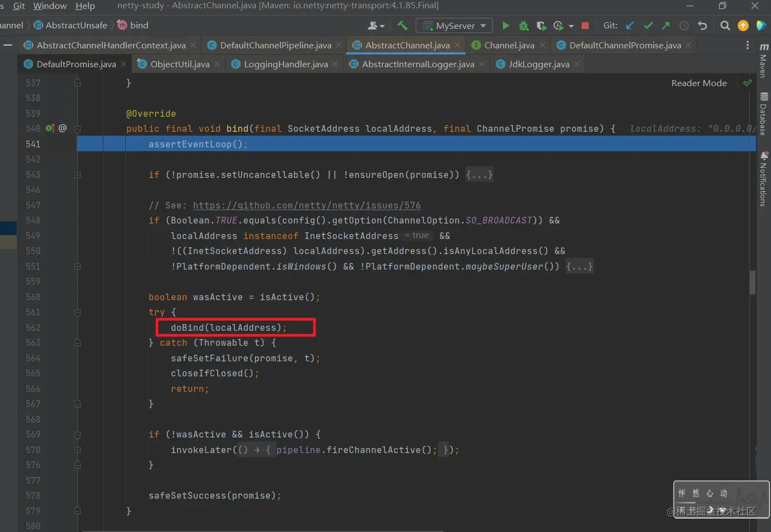Close the AbstractChannel.java tab
771x532 pixels.
[457, 45]
